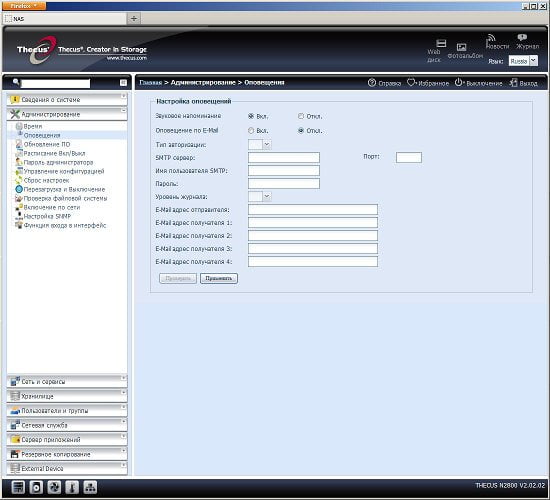Click the Выключение power icon

pyautogui.click(x=458, y=82)
